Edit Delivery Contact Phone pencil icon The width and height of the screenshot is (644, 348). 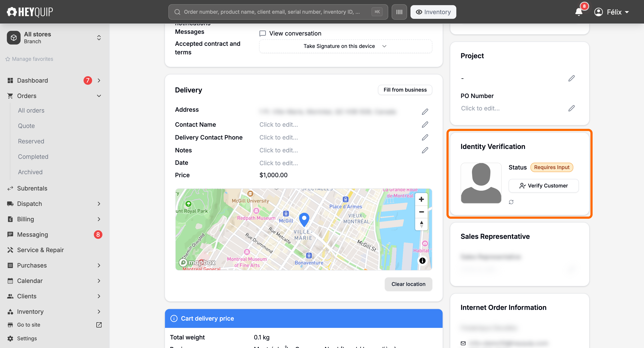pyautogui.click(x=425, y=137)
